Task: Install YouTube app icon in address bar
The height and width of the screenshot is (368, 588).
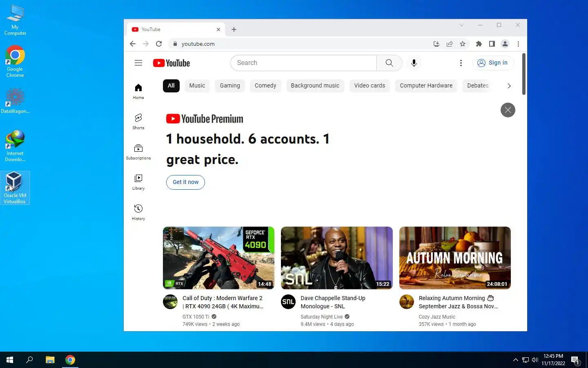Action: (x=437, y=44)
